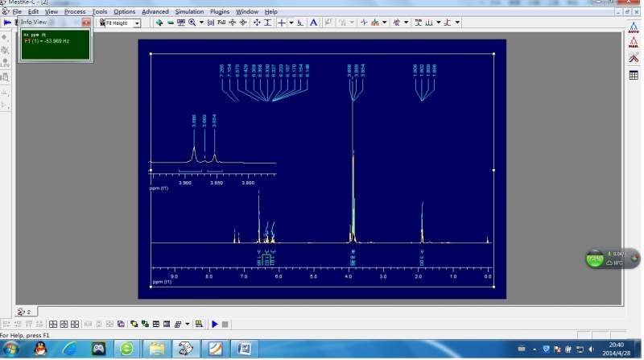
Task: Close the Info View panel
Action: [x=86, y=23]
